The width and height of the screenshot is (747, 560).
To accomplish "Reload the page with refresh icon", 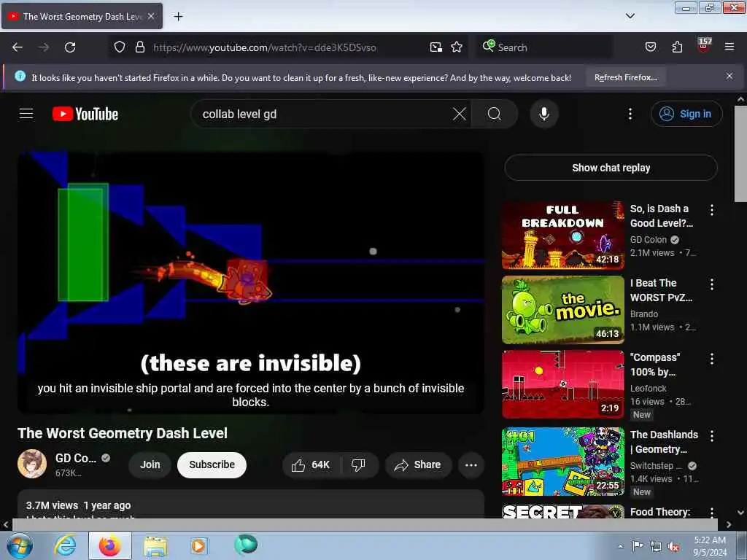I will tap(70, 47).
